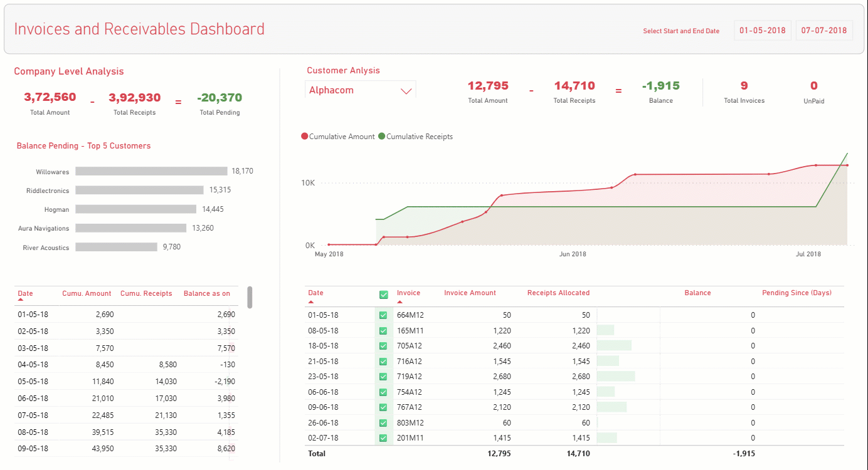Viewport: 868px width, 470px height.
Task: Set the end date field 07-07-2018
Action: [x=824, y=30]
